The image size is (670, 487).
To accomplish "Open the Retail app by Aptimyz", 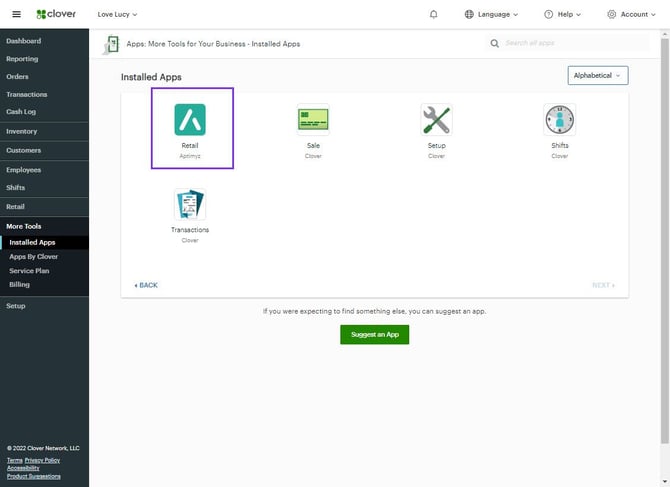I will [x=190, y=120].
